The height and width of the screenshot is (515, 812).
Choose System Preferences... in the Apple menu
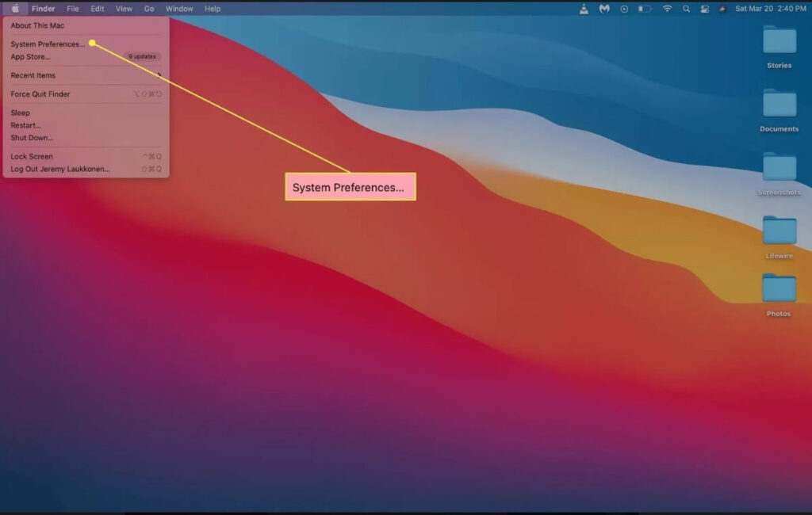[x=86, y=44]
